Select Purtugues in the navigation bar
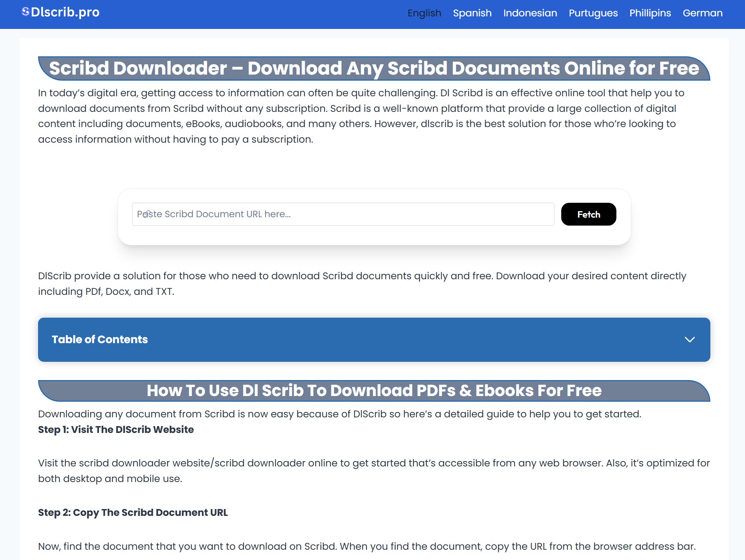Image resolution: width=745 pixels, height=560 pixels. pyautogui.click(x=593, y=13)
